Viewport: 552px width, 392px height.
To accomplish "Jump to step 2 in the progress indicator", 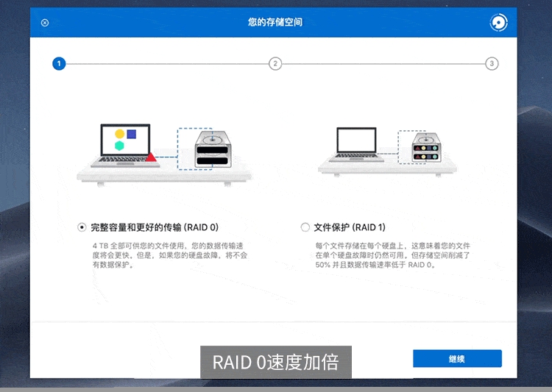I will pyautogui.click(x=275, y=64).
